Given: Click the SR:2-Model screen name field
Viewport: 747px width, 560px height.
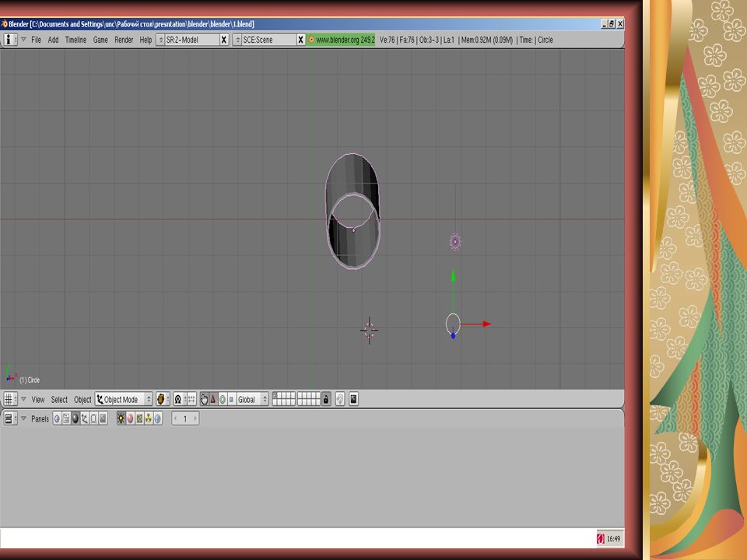Looking at the screenshot, I should (192, 40).
